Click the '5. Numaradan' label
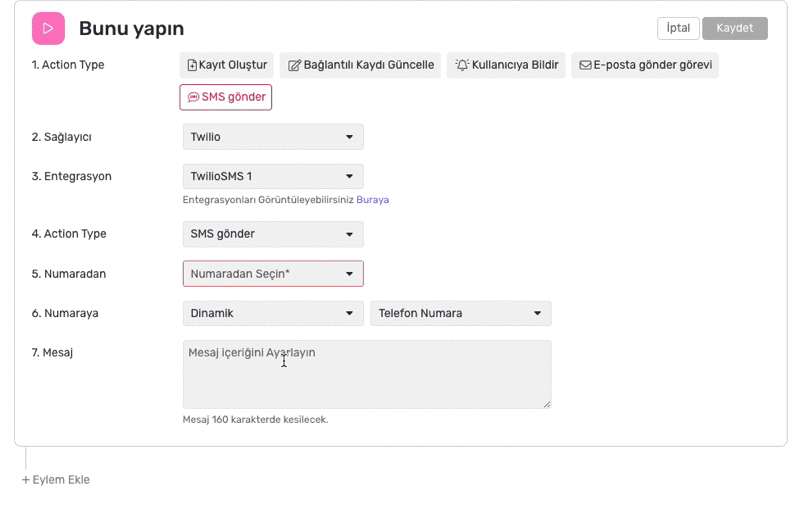This screenshot has width=800, height=520. tap(69, 274)
